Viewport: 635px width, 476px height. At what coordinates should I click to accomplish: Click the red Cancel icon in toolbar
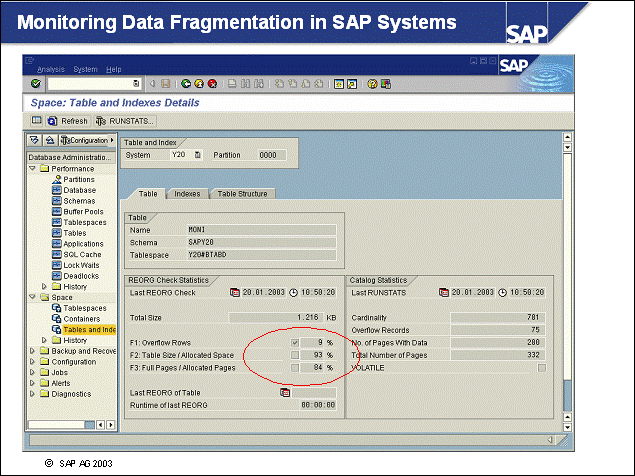pos(212,84)
